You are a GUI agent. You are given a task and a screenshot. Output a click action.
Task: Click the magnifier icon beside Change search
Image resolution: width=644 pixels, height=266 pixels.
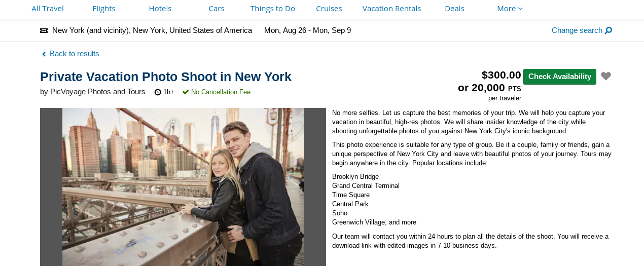pos(609,30)
